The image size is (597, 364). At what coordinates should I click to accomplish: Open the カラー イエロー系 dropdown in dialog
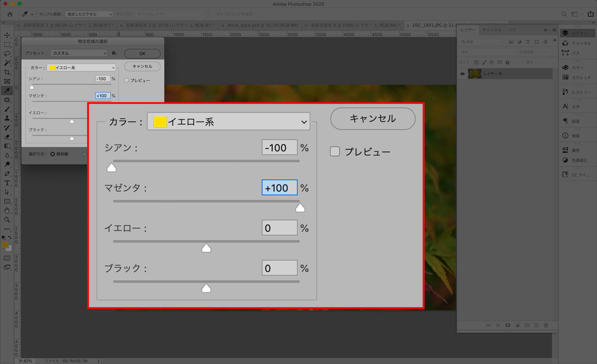81,68
